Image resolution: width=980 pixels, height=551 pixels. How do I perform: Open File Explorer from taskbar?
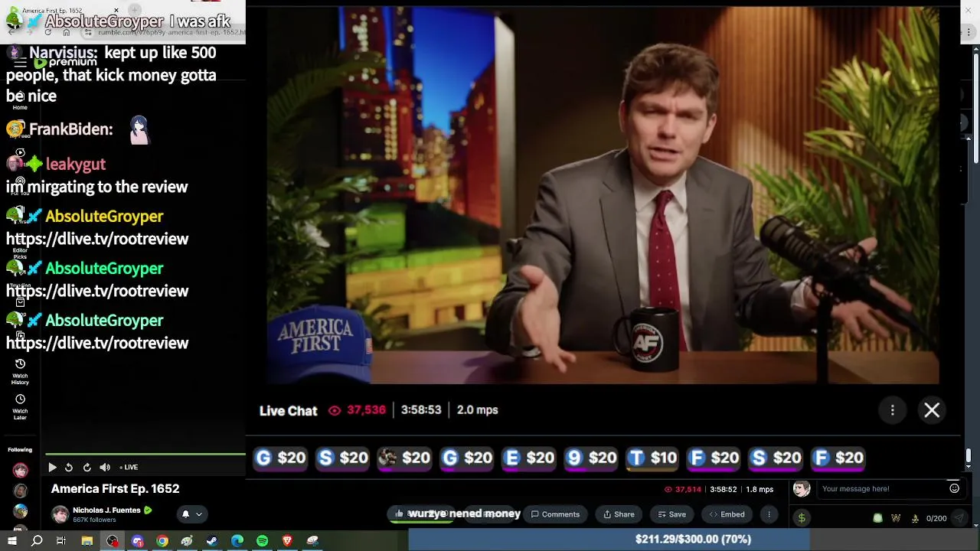tap(87, 541)
